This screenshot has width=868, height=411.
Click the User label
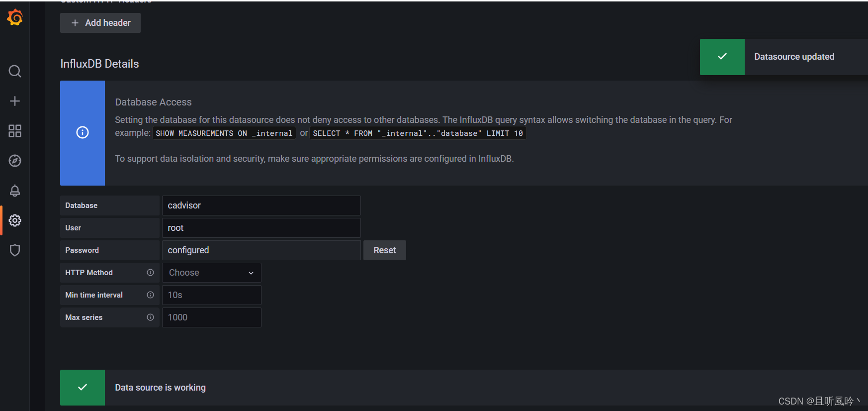click(73, 228)
